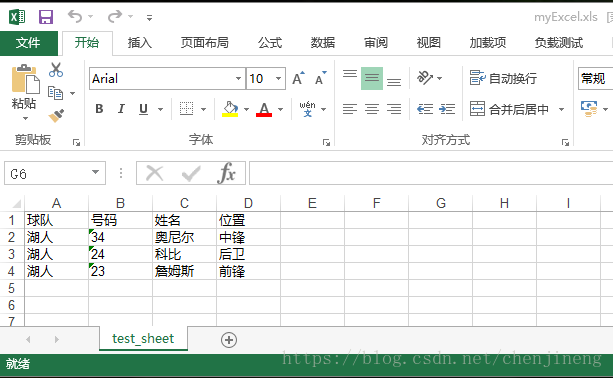
Task: Click the 合并后居中 merge button
Action: coord(509,109)
